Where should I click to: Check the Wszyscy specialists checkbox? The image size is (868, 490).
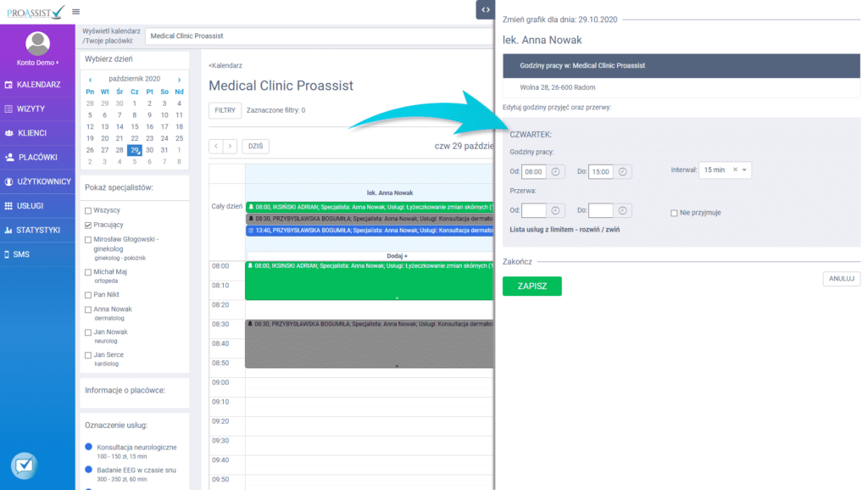[x=88, y=209]
